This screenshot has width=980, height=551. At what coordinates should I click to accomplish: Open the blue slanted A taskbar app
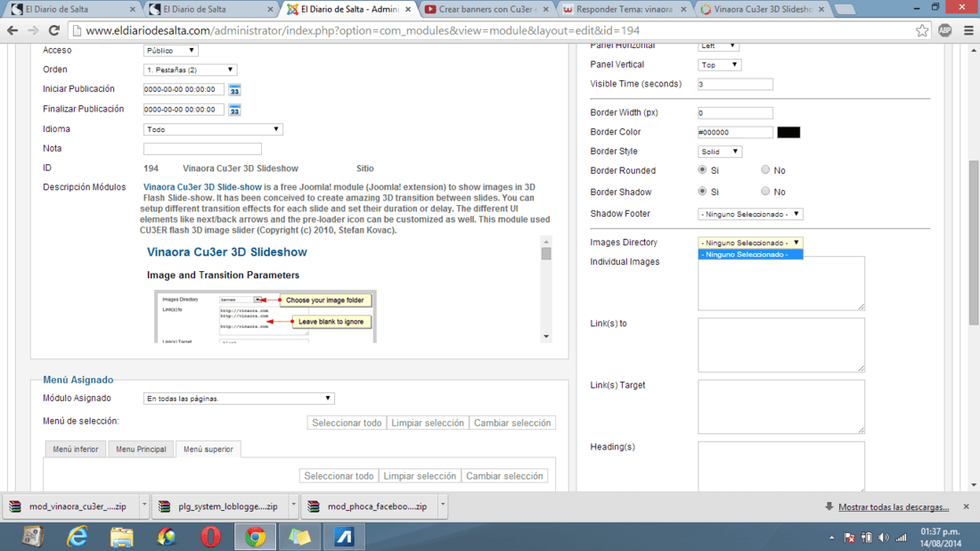(x=344, y=537)
